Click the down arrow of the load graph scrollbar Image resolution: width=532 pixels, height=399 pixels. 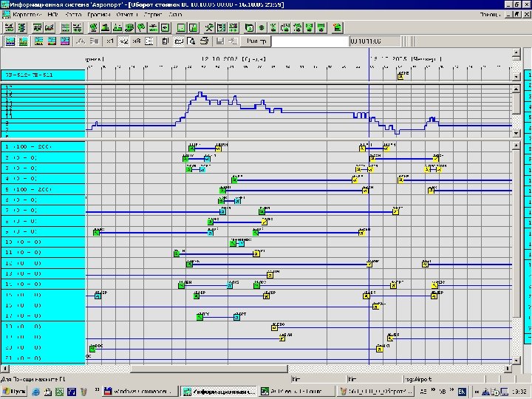516,133
